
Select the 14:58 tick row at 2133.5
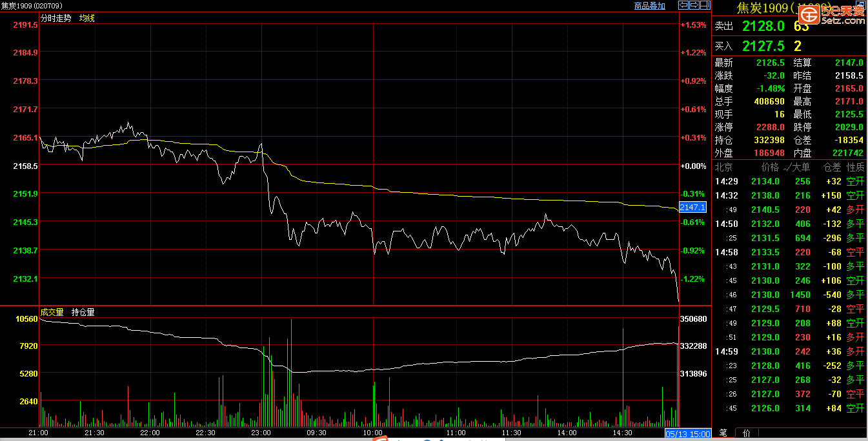coord(789,252)
